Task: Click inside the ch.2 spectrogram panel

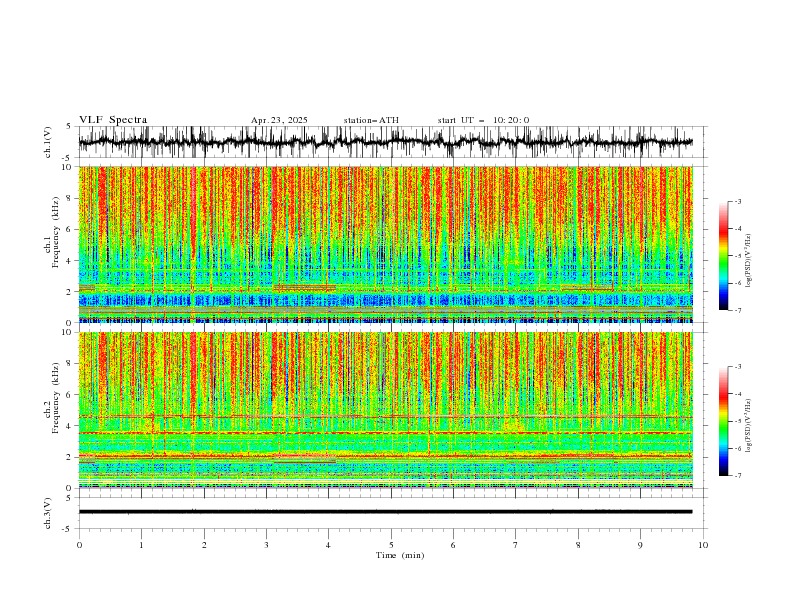Action: pyautogui.click(x=385, y=410)
